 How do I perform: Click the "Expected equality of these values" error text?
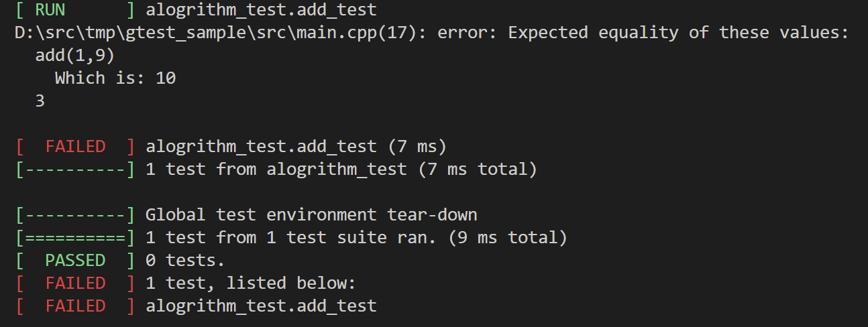(x=678, y=33)
